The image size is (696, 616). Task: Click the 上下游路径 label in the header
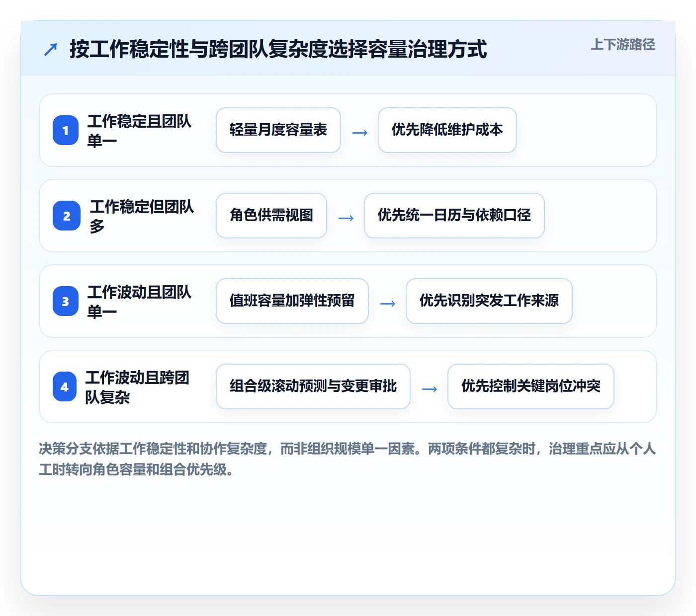pyautogui.click(x=623, y=44)
